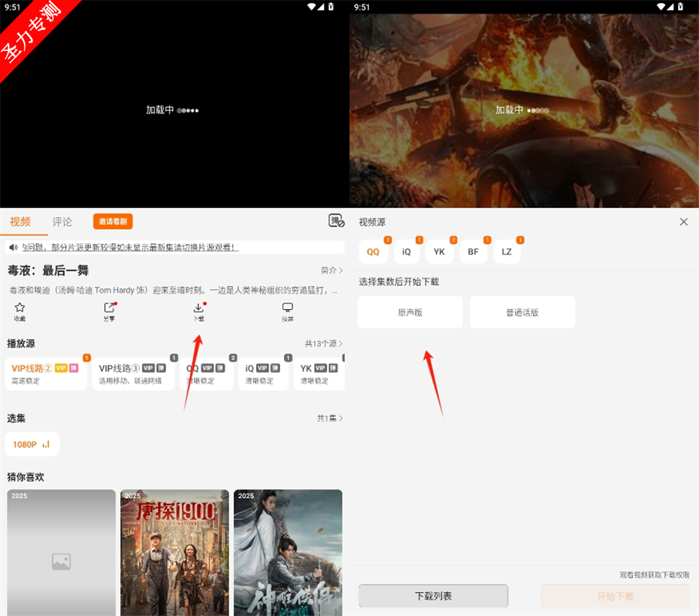Pick QQ tab in 视频源 download panel
This screenshot has width=699, height=616.
coord(373,251)
